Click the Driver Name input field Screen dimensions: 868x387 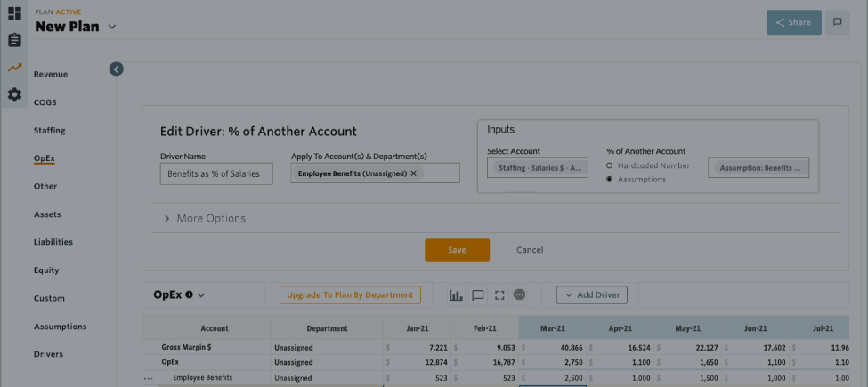(x=216, y=174)
